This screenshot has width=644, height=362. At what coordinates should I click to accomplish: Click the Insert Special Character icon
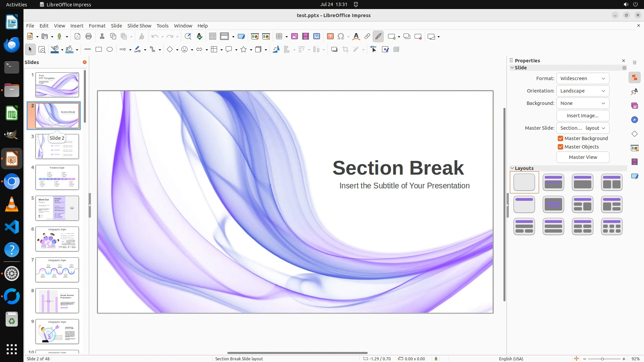341,37
